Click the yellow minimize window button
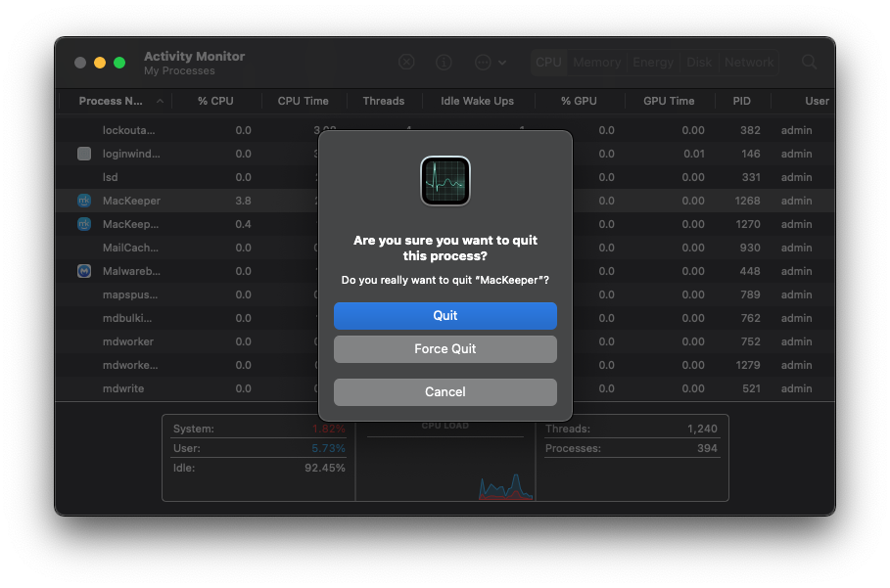Viewport: 890px width, 588px height. click(100, 63)
